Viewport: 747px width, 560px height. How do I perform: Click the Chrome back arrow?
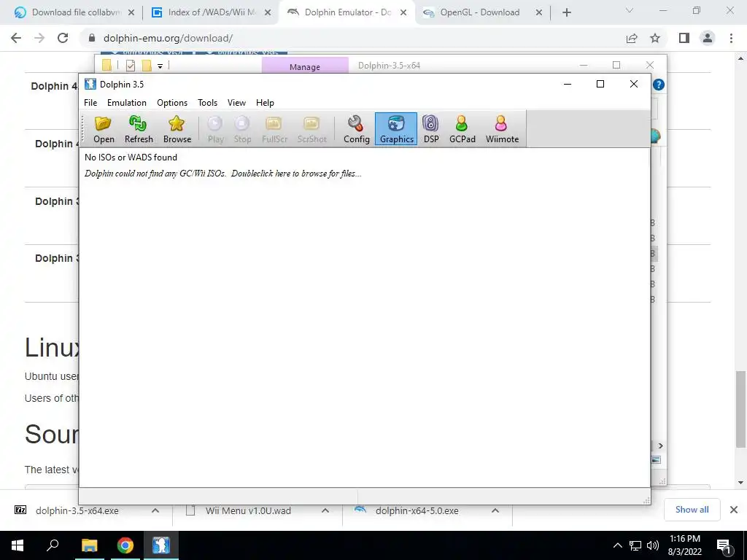click(16, 38)
